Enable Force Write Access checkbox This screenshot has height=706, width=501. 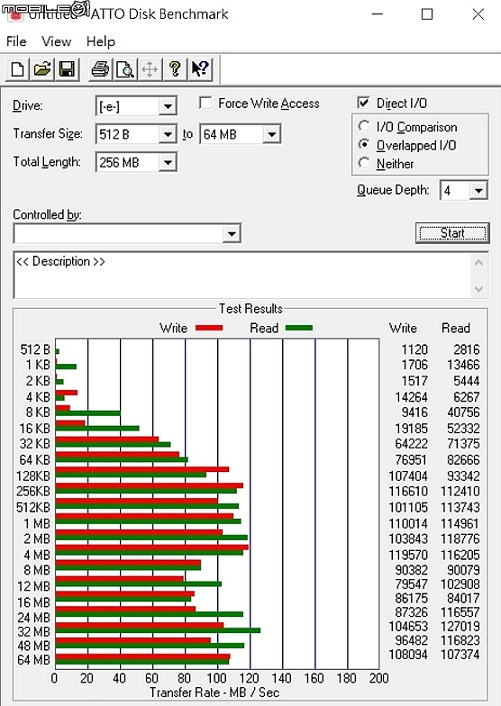click(205, 103)
